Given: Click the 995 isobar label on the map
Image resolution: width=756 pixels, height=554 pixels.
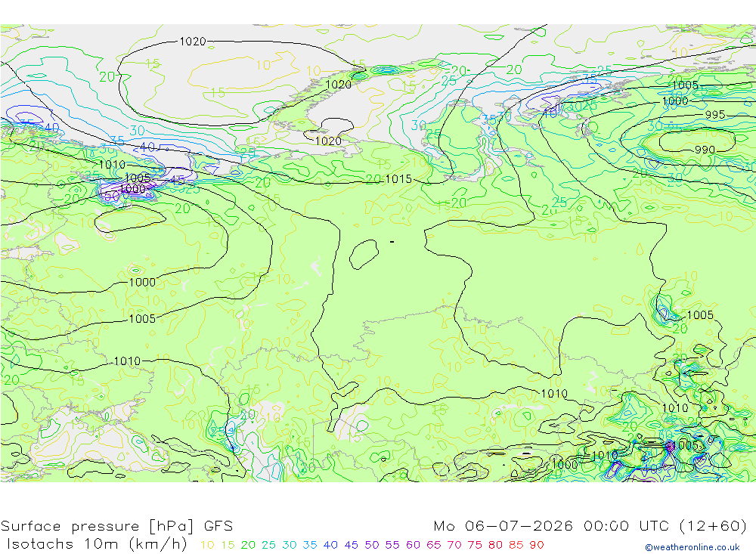Looking at the screenshot, I should pos(715,115).
